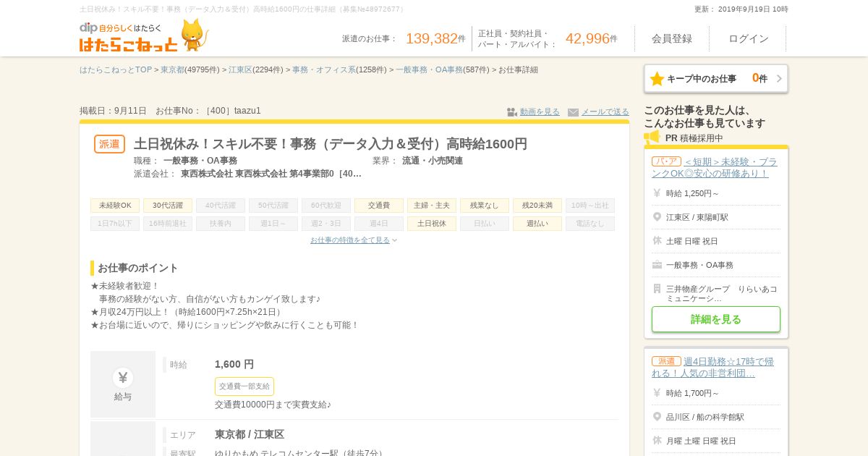Click briefcase icon beside 一般事務・OA事務
868x456 pixels.
[x=657, y=265]
